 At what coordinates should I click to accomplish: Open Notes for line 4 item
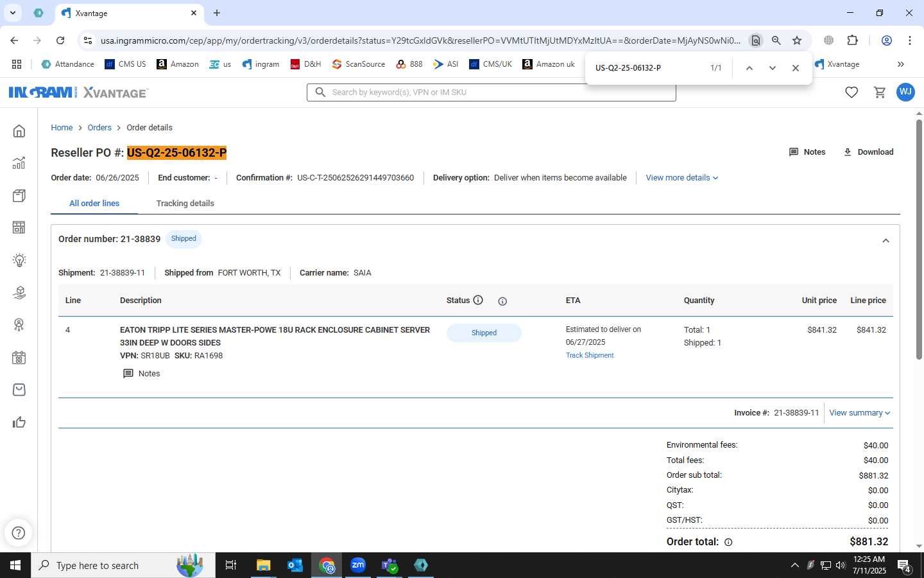pyautogui.click(x=141, y=374)
